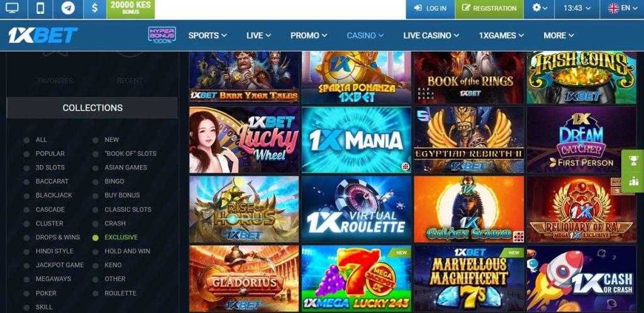The image size is (644, 313).
Task: Click the desktop app monitor icon
Action: click(12, 8)
